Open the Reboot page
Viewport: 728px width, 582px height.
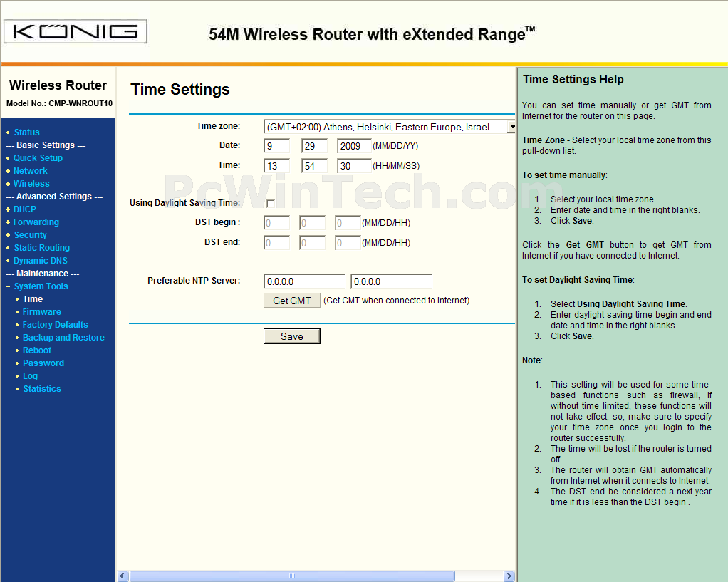(37, 350)
